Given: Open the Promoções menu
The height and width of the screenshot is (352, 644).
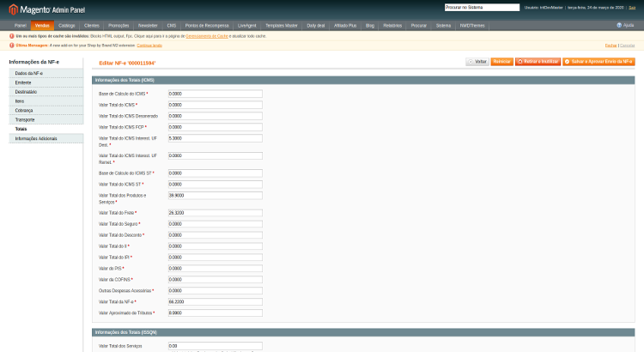Looking at the screenshot, I should click(x=118, y=26).
